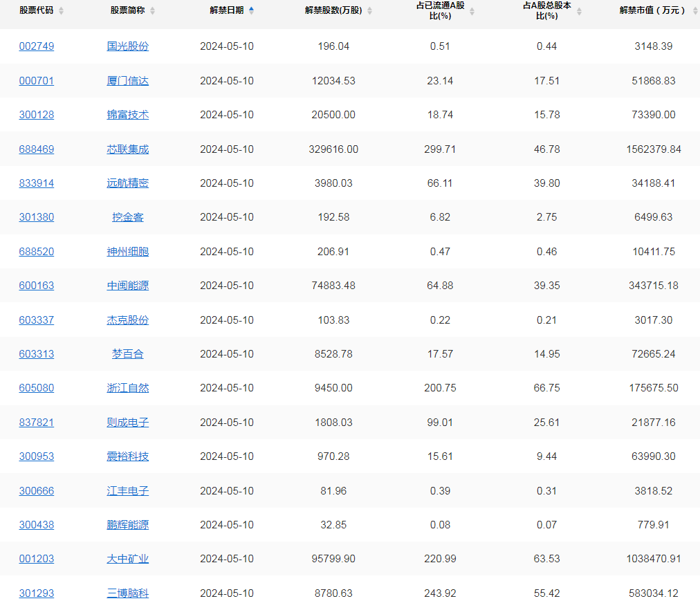This screenshot has width=700, height=601.
Task: Click the 2024-05-10 date in 国光股份 row
Action: coord(227,46)
